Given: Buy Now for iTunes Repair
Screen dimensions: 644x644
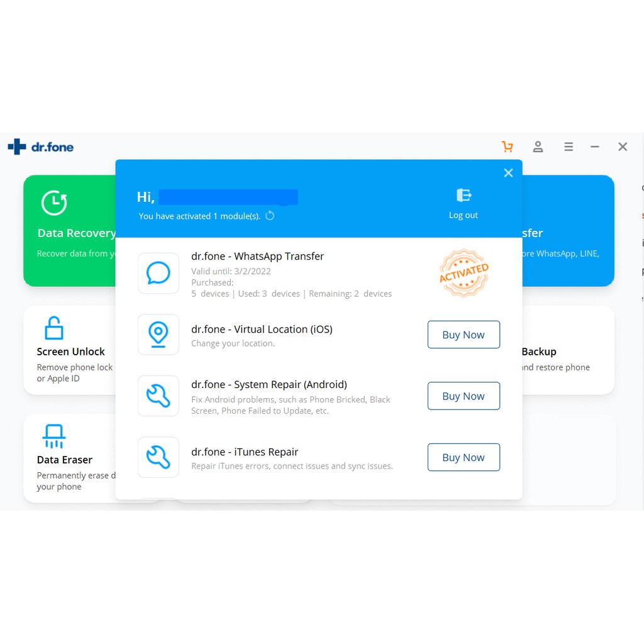Looking at the screenshot, I should point(464,457).
